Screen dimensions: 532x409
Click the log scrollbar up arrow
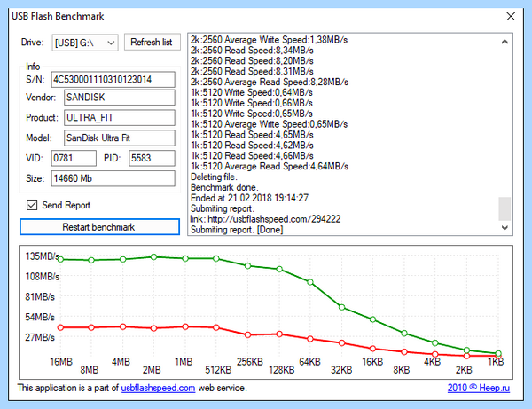pyautogui.click(x=505, y=42)
